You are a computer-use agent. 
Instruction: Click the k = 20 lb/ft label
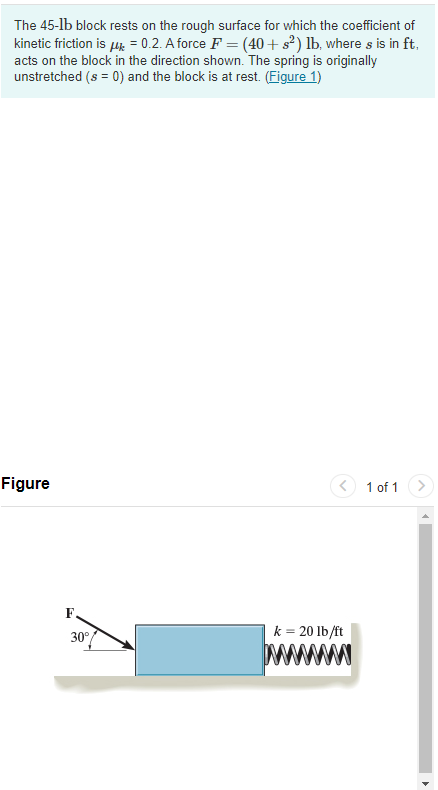click(308, 631)
